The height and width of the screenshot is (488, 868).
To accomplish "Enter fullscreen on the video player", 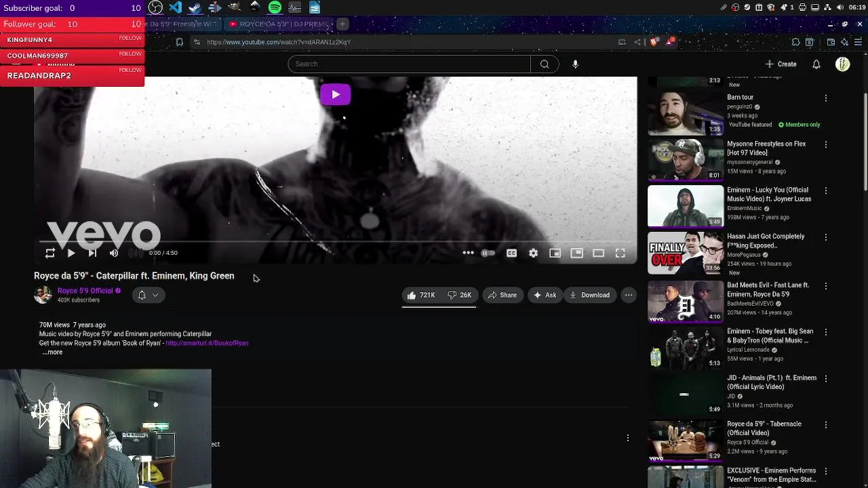I will tap(620, 253).
